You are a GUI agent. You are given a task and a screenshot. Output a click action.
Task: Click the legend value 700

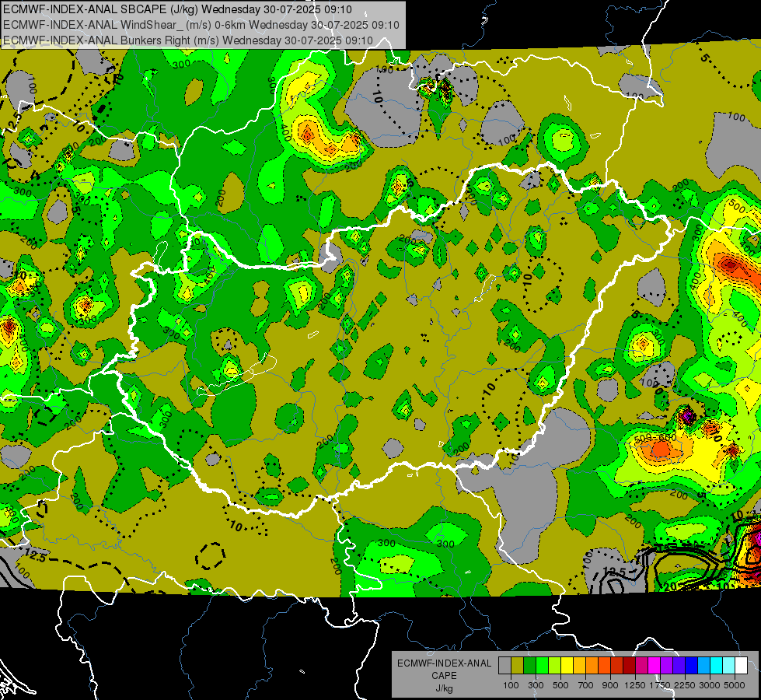click(x=586, y=685)
